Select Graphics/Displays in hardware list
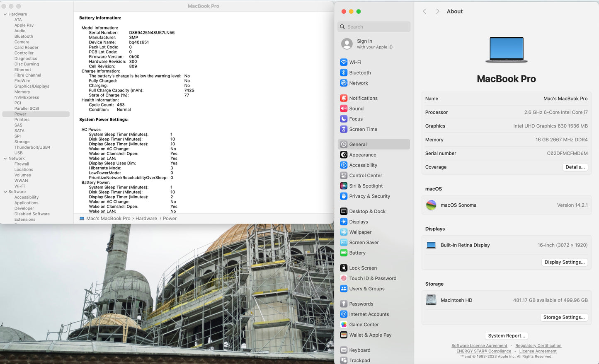The height and width of the screenshot is (364, 599). point(32,87)
